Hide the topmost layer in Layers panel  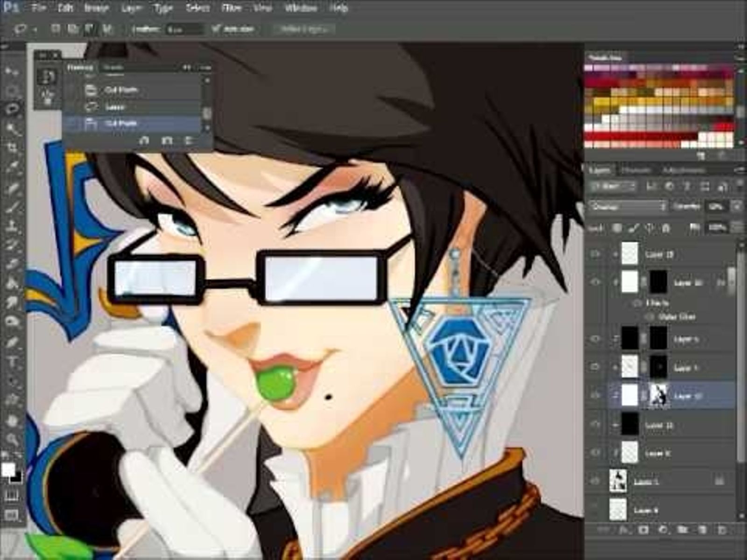pyautogui.click(x=595, y=254)
